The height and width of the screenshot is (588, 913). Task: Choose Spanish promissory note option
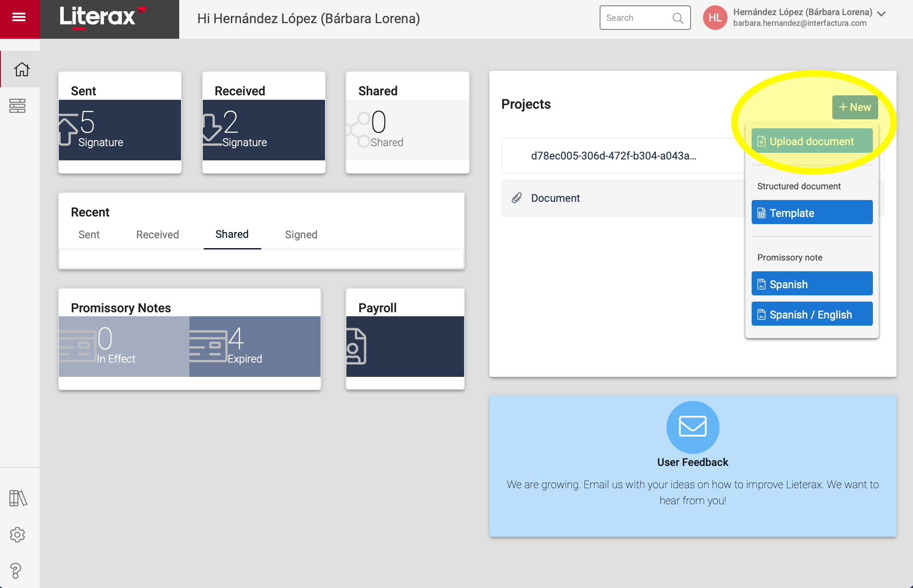[x=812, y=284]
